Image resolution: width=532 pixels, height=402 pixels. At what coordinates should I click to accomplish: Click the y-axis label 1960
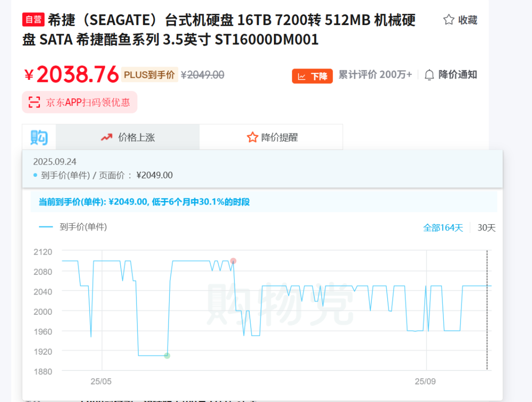pos(43,332)
